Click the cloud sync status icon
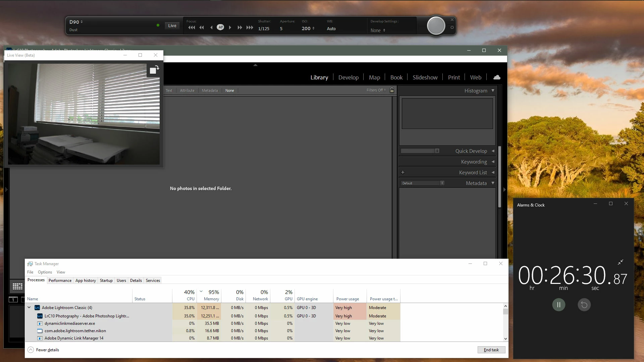Screen dimensions: 644x362 [x=497, y=77]
